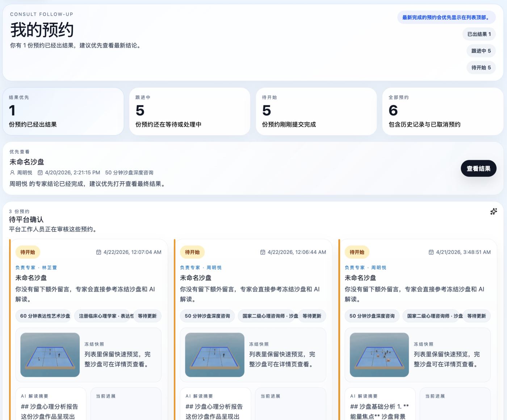Open the 跟进中 stat card with count 5

pyautogui.click(x=190, y=111)
